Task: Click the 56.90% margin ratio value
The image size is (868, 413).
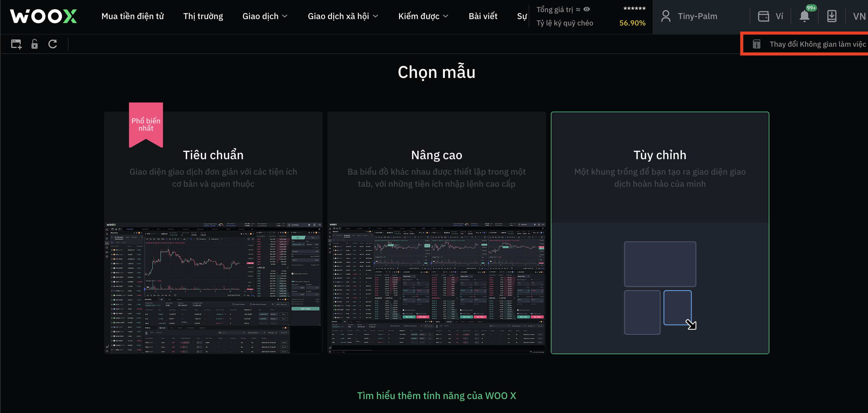Action: 632,23
